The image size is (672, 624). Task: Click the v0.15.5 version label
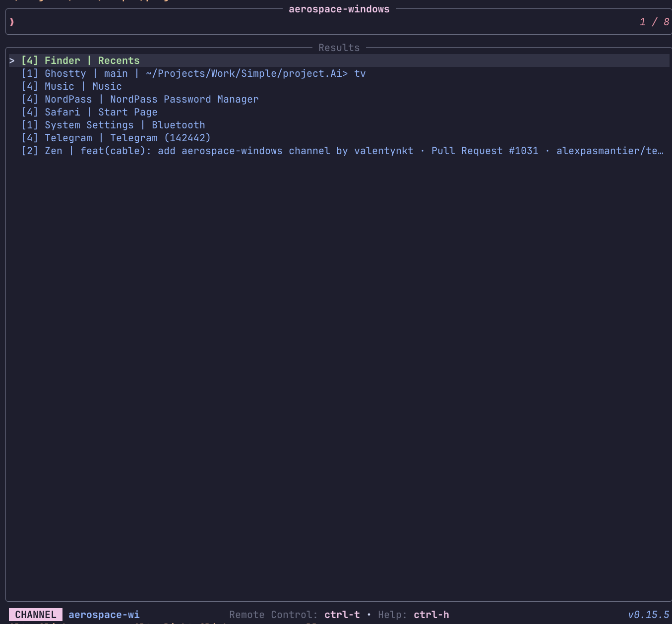649,615
